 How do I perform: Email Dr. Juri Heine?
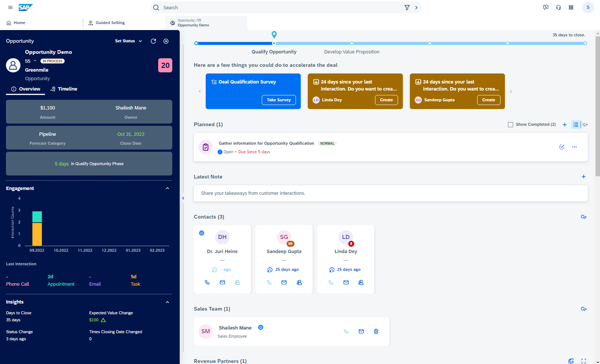[222, 282]
